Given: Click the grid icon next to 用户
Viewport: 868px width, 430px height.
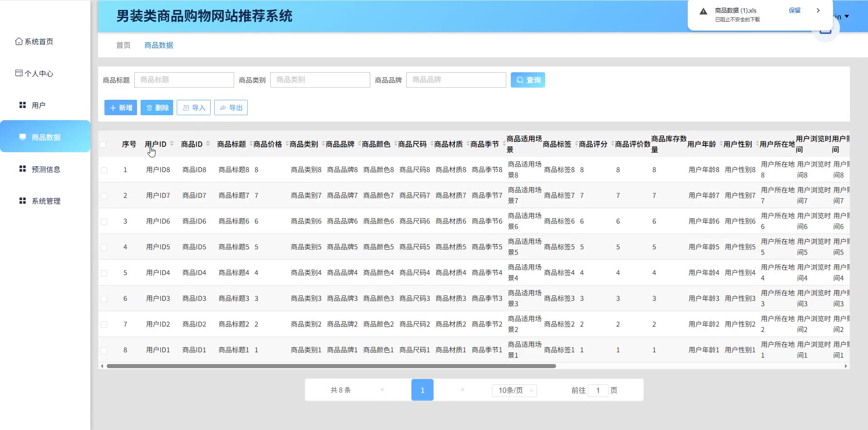Looking at the screenshot, I should 23,105.
